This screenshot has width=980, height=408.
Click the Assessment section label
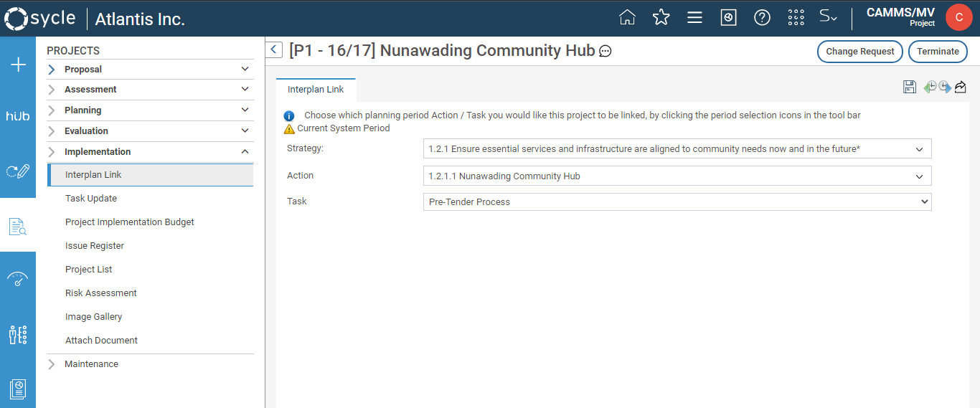(90, 90)
